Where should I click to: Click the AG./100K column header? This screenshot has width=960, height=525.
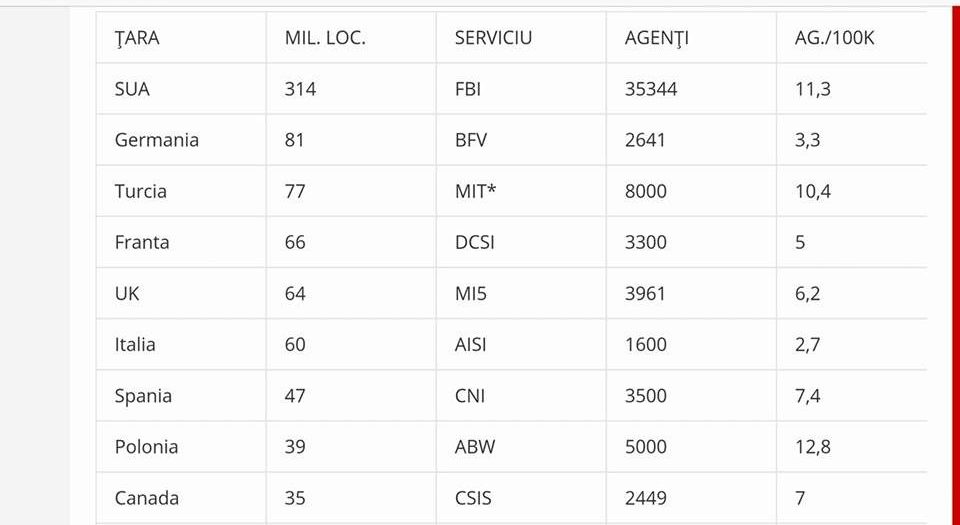pos(834,38)
